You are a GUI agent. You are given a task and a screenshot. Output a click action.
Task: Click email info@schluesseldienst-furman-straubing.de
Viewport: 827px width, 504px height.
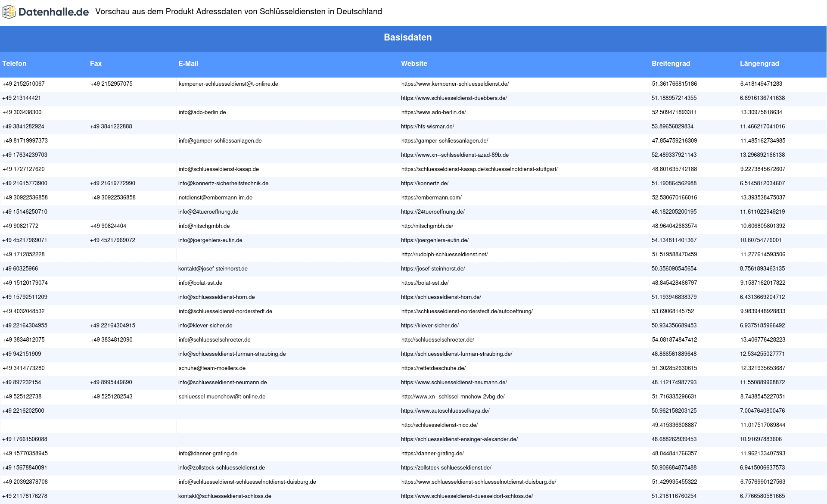[x=232, y=354]
